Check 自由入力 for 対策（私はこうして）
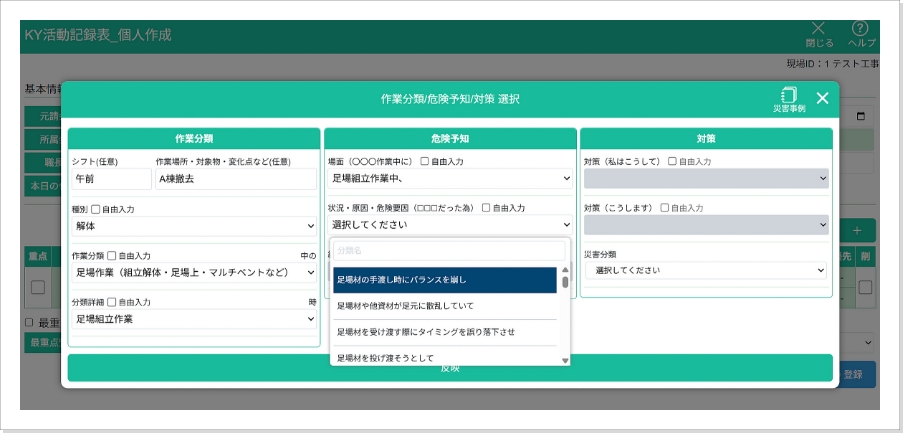The height and width of the screenshot is (433, 903). click(x=672, y=161)
